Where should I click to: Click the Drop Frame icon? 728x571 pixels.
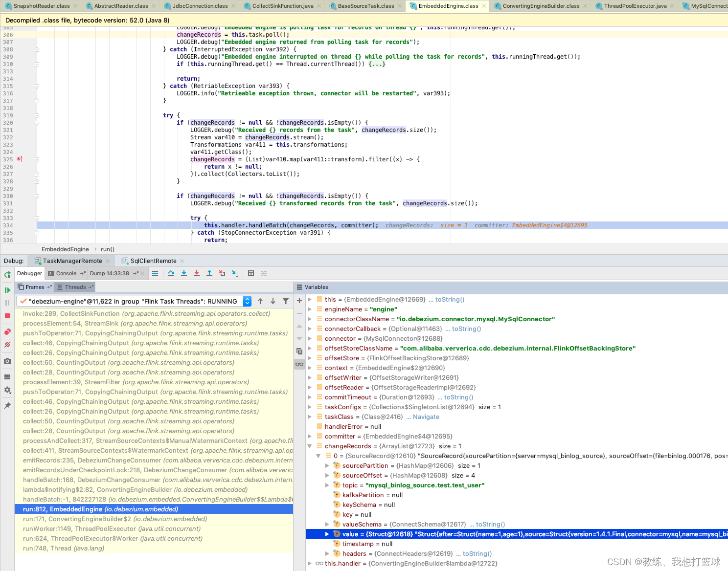222,273
